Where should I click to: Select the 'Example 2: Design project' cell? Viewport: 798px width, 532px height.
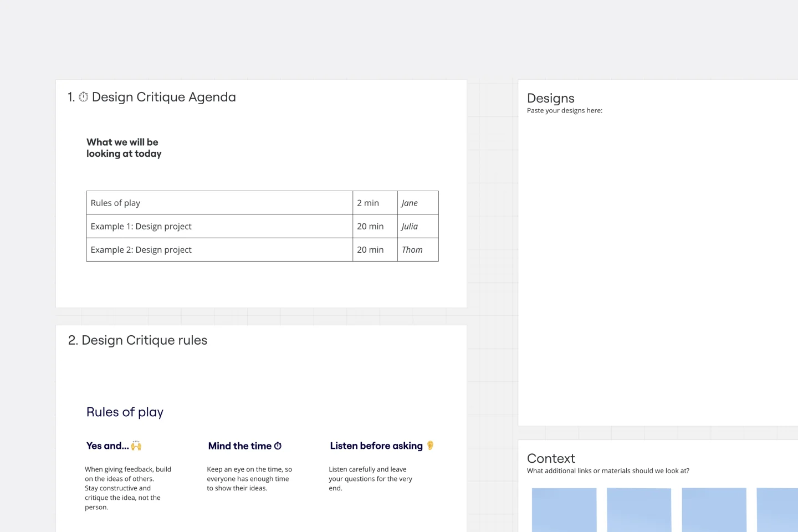(x=141, y=249)
